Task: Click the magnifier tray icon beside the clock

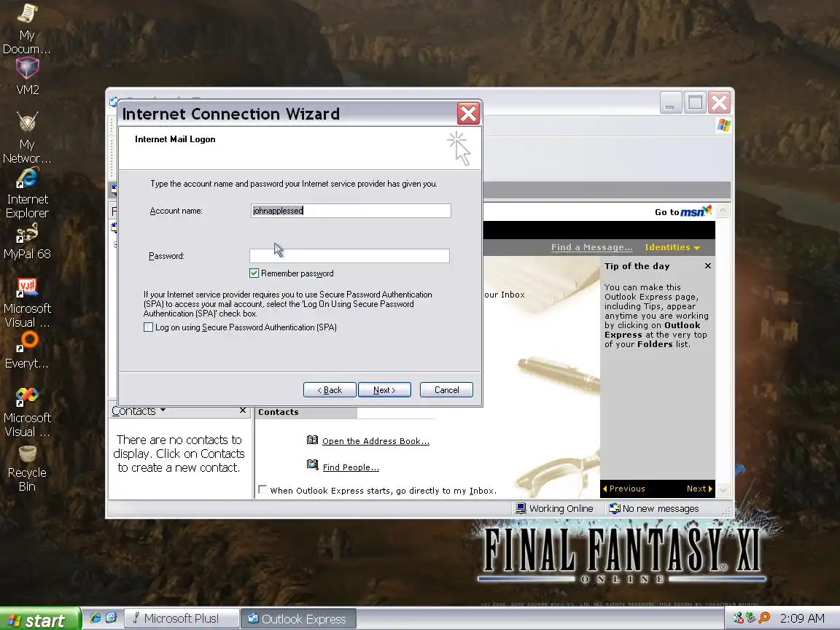Action: [x=764, y=618]
